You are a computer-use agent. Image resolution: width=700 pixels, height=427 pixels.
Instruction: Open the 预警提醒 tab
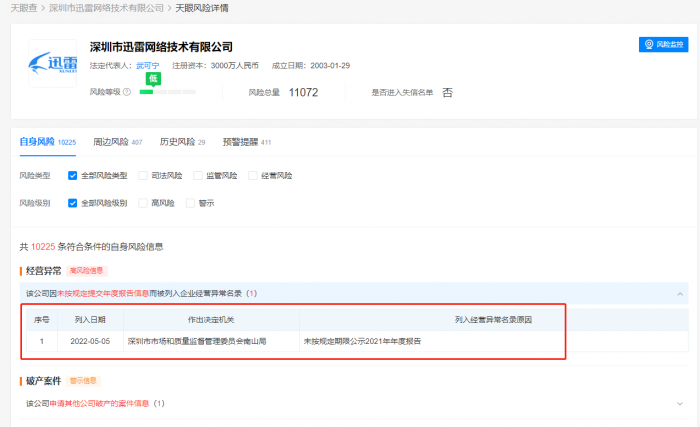(240, 142)
